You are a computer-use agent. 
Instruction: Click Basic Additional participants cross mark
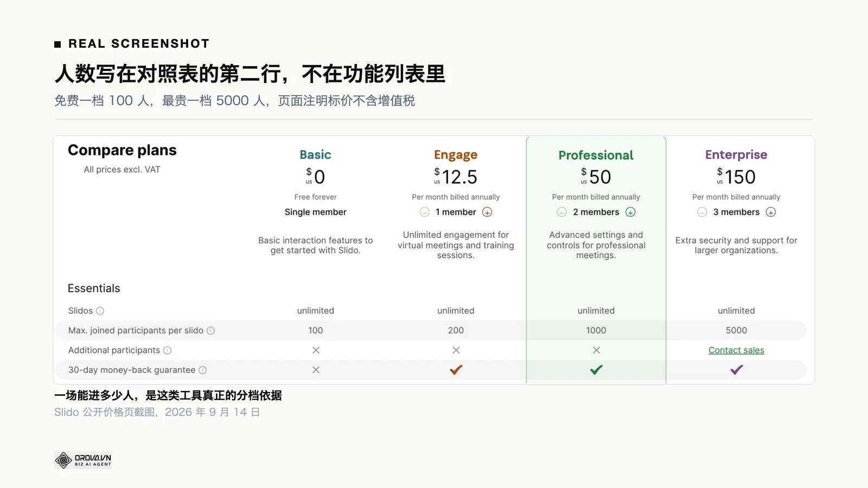click(316, 350)
